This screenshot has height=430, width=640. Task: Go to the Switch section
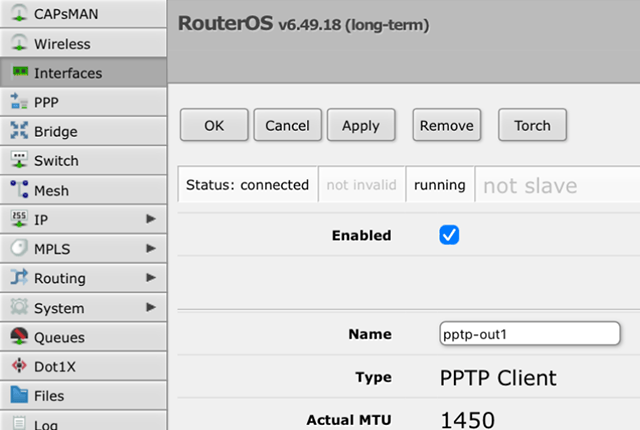[83, 161]
